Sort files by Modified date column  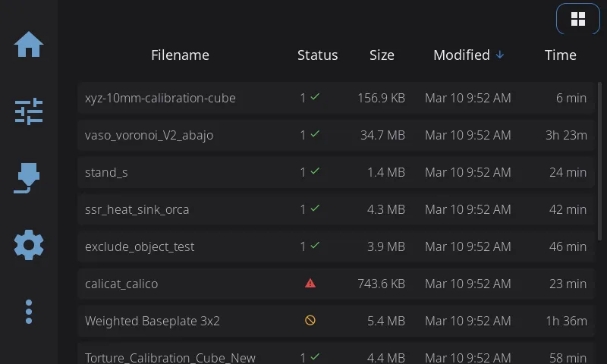tap(461, 55)
